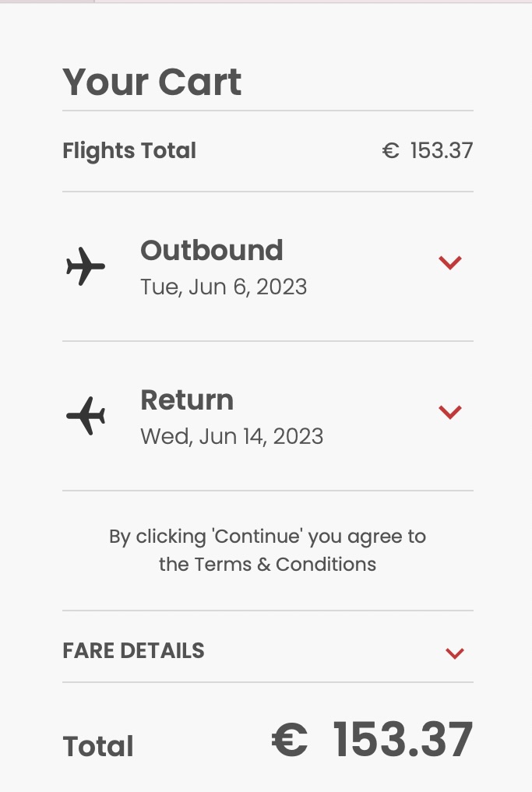The image size is (532, 792).
Task: Click the outbound airplane icon
Action: pyautogui.click(x=86, y=266)
